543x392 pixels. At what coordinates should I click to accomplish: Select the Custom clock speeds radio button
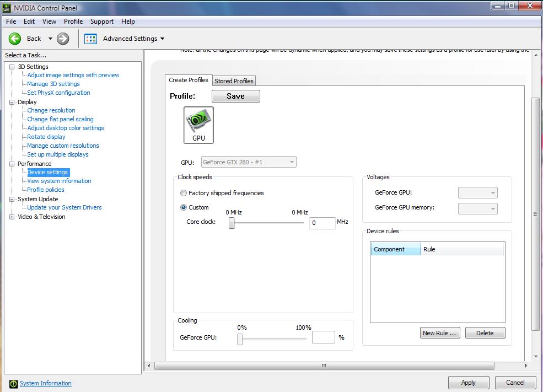tap(184, 207)
